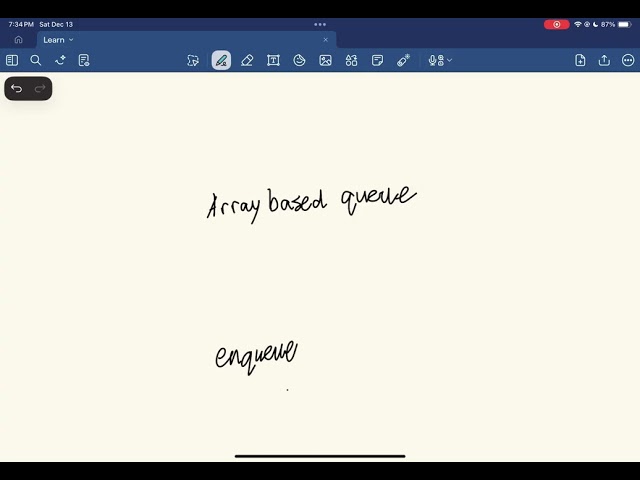Expand the Learn tab chevron

[x=71, y=40]
